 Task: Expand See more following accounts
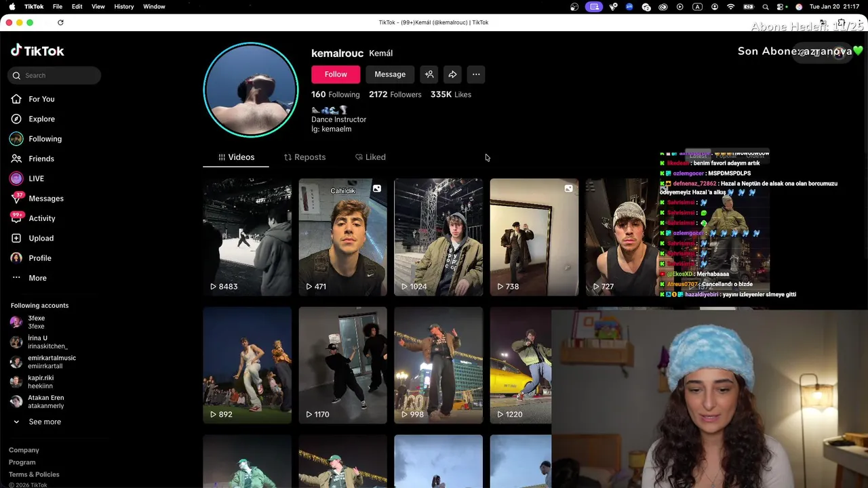click(37, 422)
